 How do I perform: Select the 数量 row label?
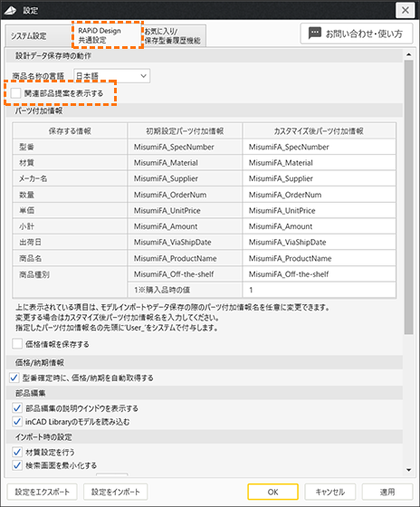pos(70,195)
